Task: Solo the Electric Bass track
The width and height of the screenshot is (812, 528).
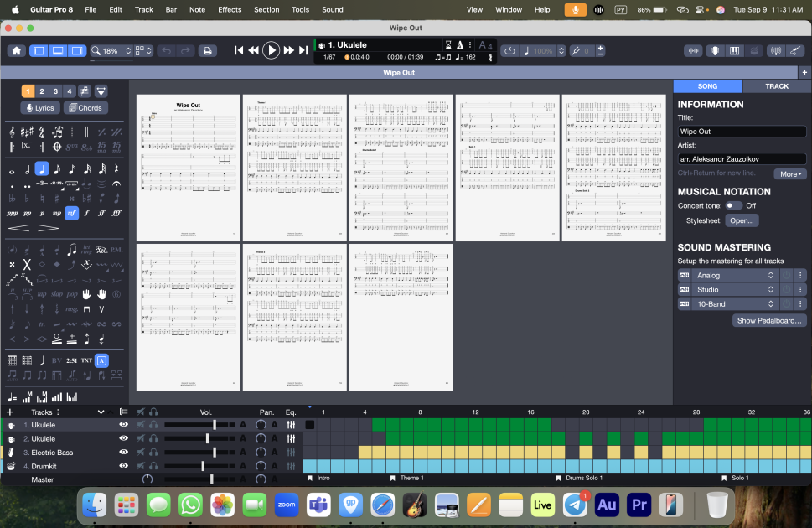Action: (154, 453)
